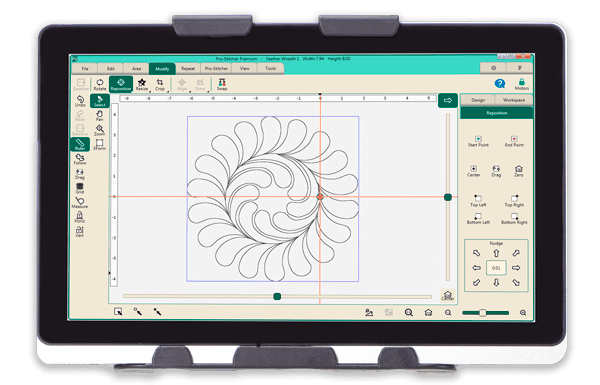Choose the Crop tool

[160, 84]
